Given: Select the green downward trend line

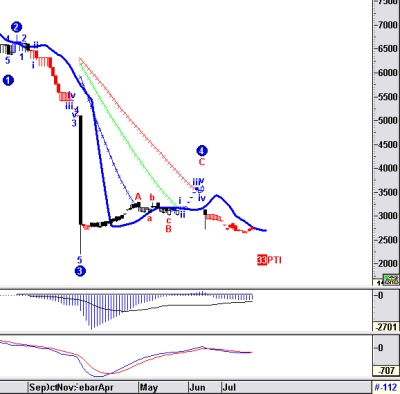Looking at the screenshot, I should (x=127, y=133).
